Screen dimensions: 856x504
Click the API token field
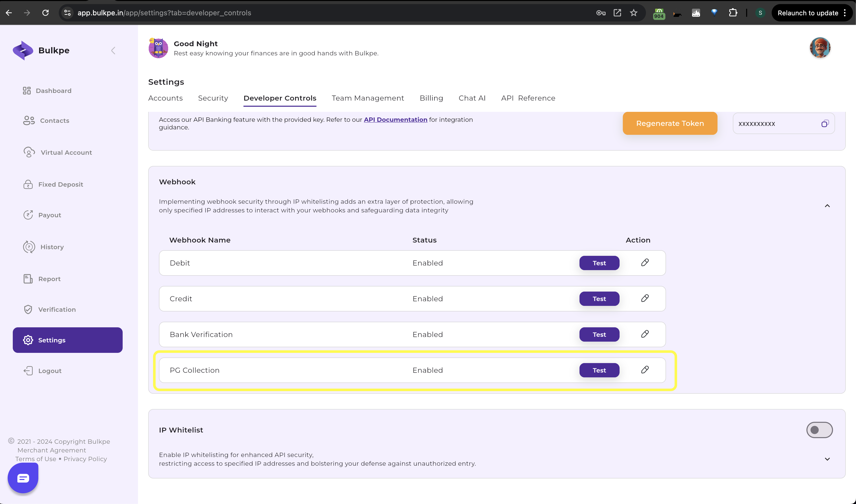tap(784, 124)
